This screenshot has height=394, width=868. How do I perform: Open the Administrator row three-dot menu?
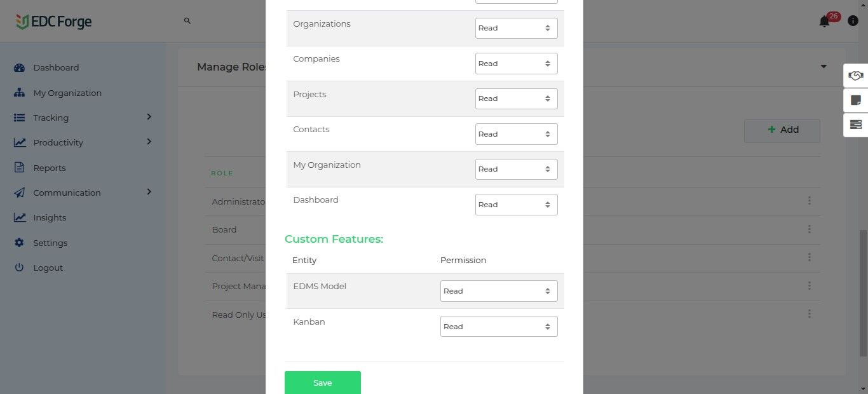coord(809,201)
